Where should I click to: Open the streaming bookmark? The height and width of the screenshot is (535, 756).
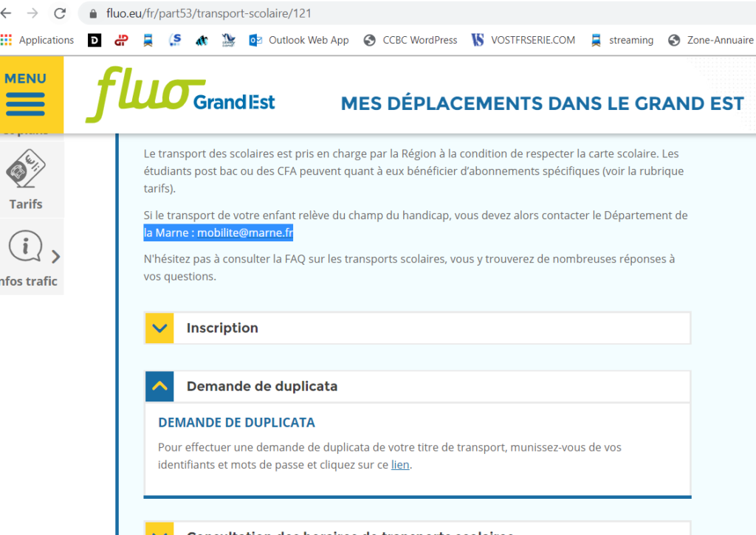622,40
